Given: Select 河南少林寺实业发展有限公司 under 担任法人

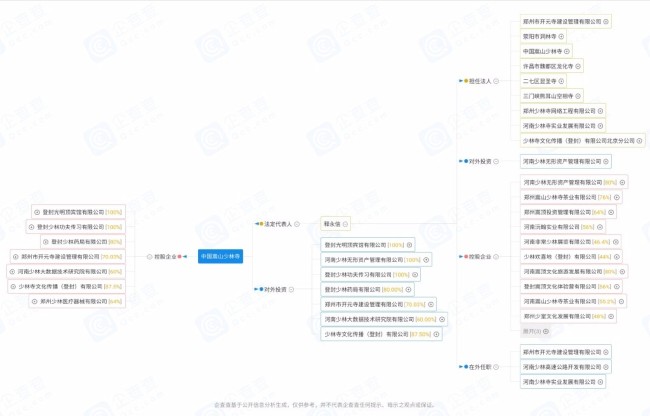Looking at the screenshot, I should tap(563, 126).
